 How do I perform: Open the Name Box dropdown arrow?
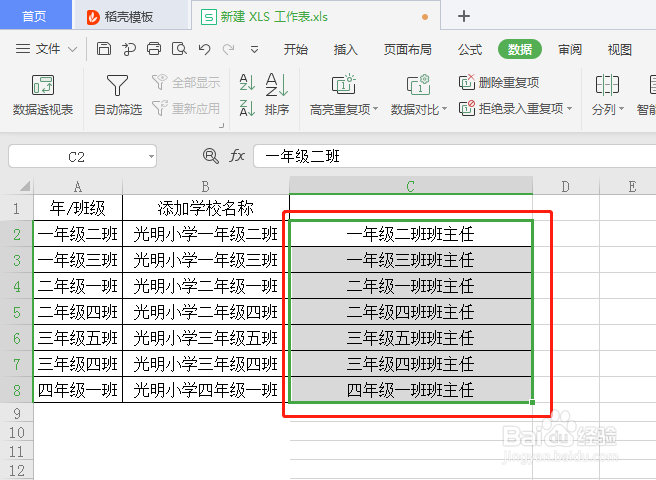(x=151, y=157)
